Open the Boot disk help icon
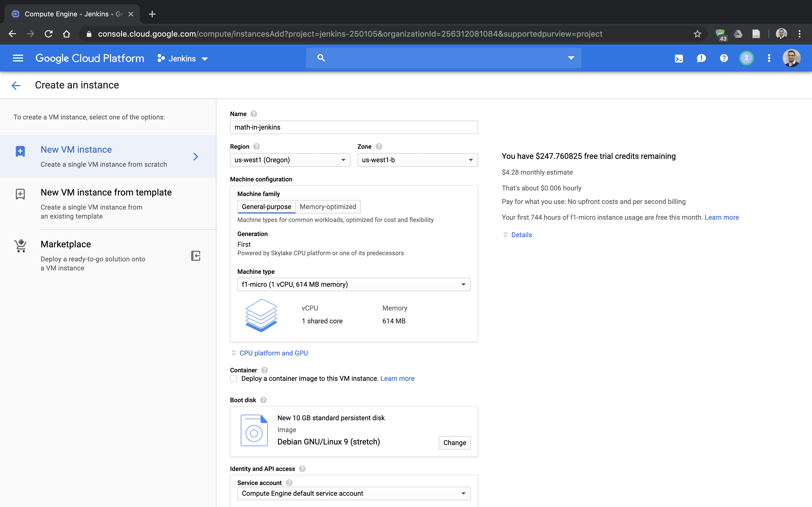The height and width of the screenshot is (507, 812). (263, 400)
